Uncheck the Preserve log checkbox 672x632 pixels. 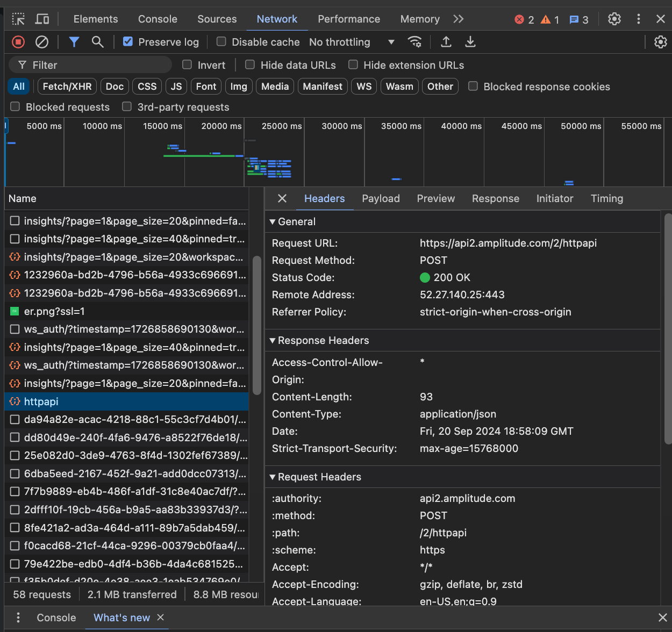[x=128, y=41]
